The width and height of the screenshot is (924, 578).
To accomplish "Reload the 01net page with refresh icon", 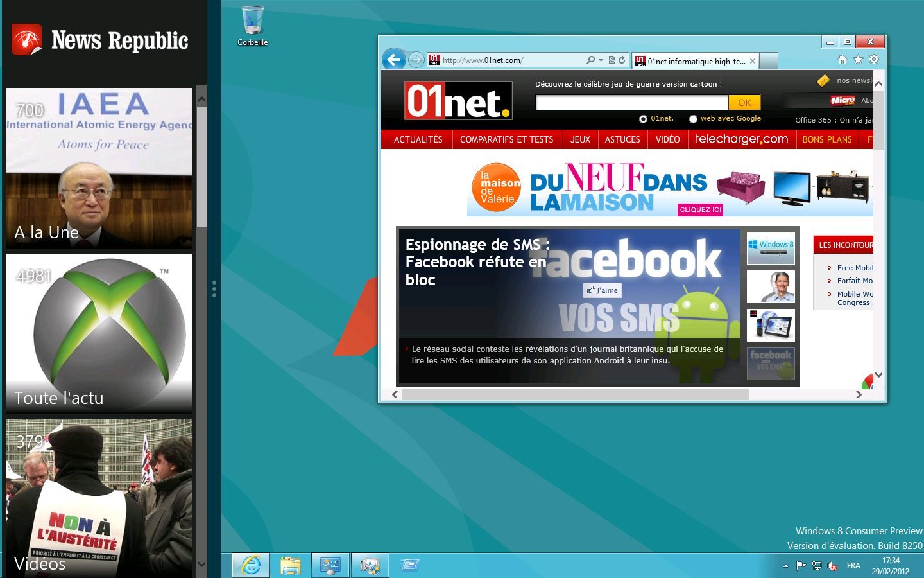I will 622,60.
